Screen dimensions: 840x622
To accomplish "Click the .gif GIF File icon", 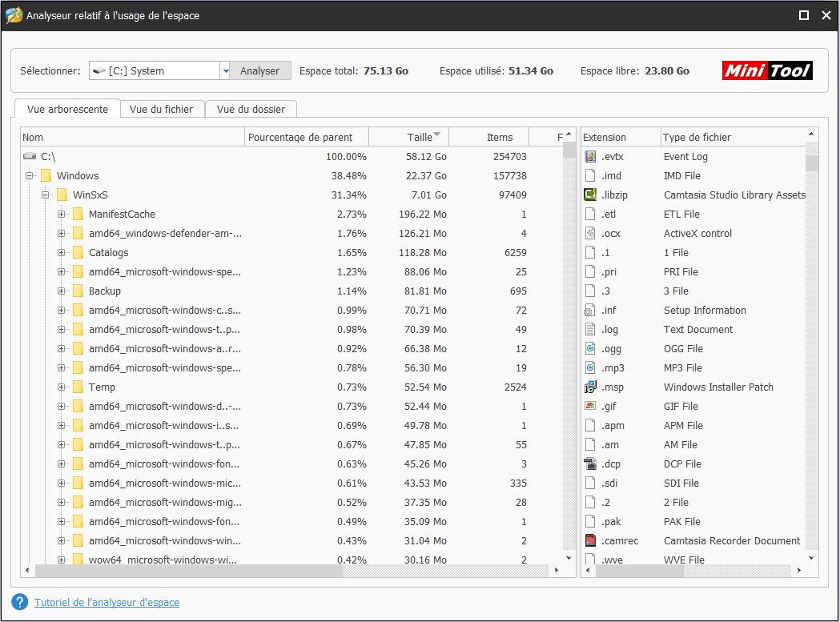I will [x=591, y=406].
